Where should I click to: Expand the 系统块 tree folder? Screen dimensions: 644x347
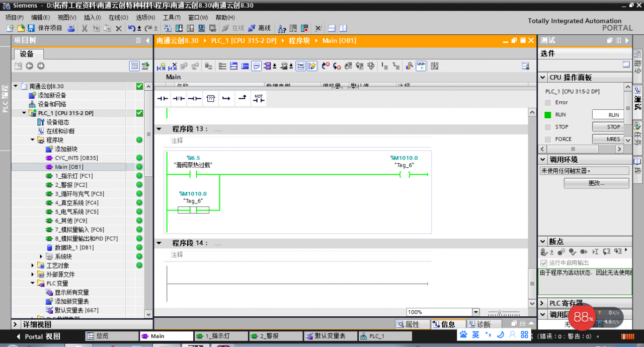pos(41,257)
